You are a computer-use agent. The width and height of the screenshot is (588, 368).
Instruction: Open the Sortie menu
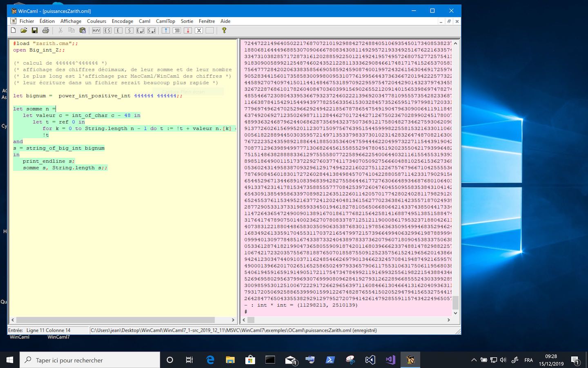[x=187, y=21]
